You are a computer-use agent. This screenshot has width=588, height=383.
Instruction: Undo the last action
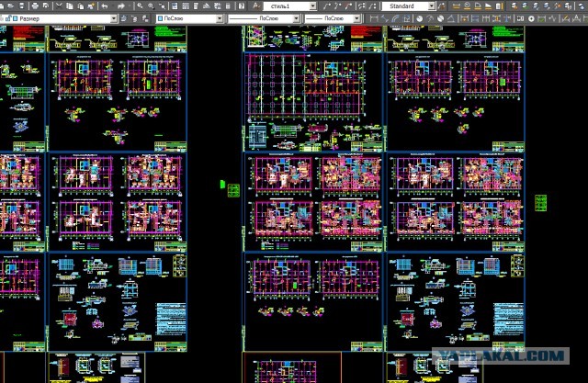[x=105, y=6]
